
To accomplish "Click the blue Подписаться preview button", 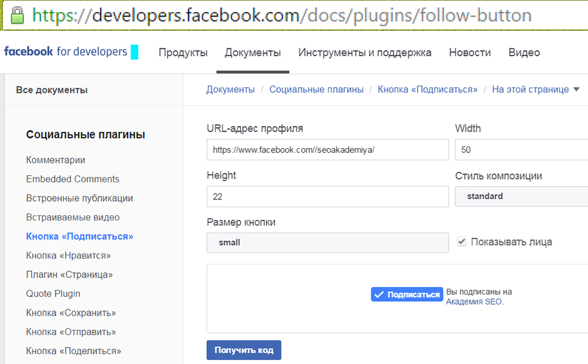I will 407,294.
